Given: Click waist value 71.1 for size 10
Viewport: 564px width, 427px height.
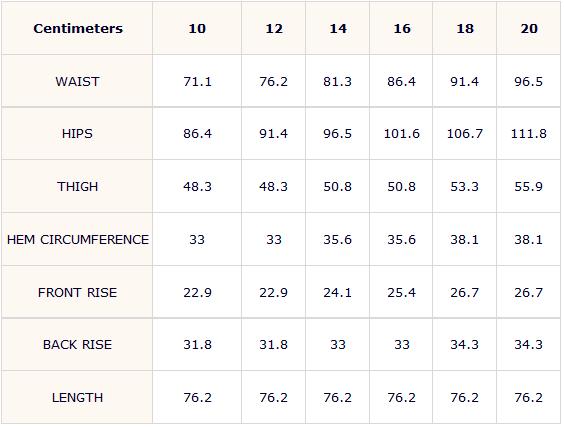Looking at the screenshot, I should (197, 82).
